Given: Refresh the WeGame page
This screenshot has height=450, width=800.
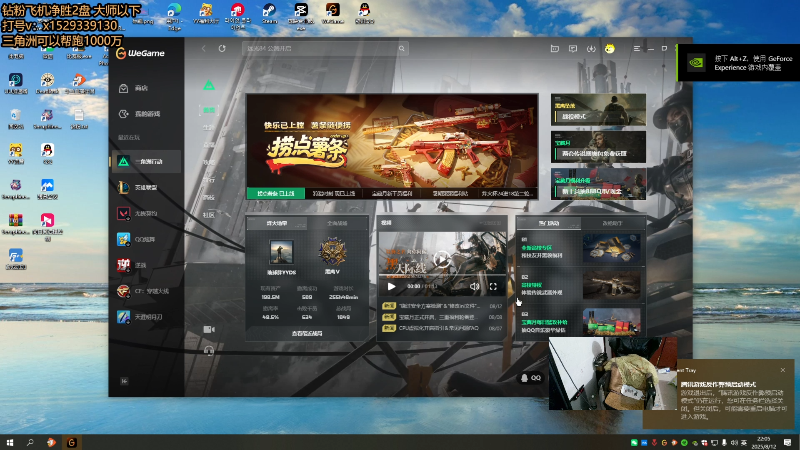Looking at the screenshot, I should (222, 48).
